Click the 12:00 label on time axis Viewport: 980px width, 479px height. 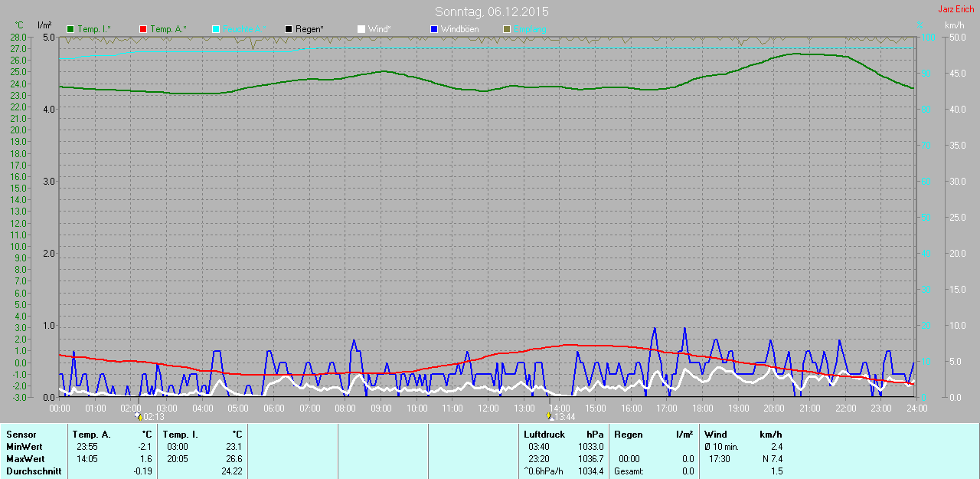tap(488, 408)
